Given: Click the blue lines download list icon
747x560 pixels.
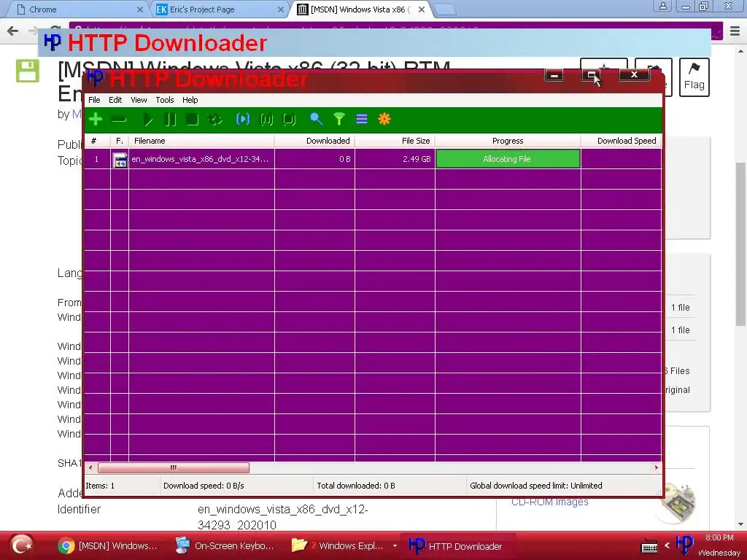Looking at the screenshot, I should pyautogui.click(x=362, y=119).
